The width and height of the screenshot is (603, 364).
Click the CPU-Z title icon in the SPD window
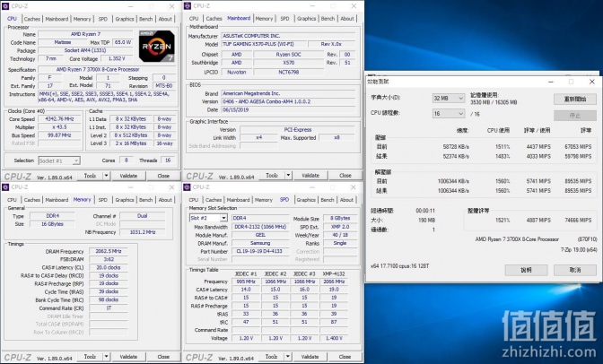coord(187,186)
